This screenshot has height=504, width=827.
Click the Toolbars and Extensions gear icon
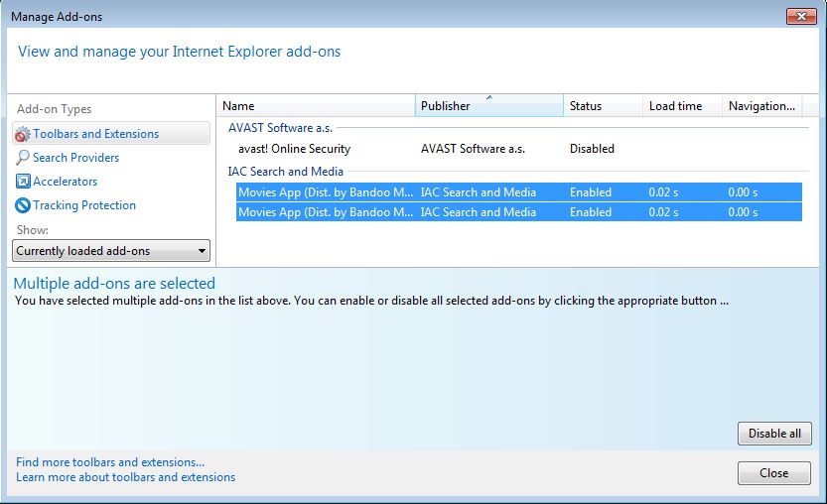point(22,135)
